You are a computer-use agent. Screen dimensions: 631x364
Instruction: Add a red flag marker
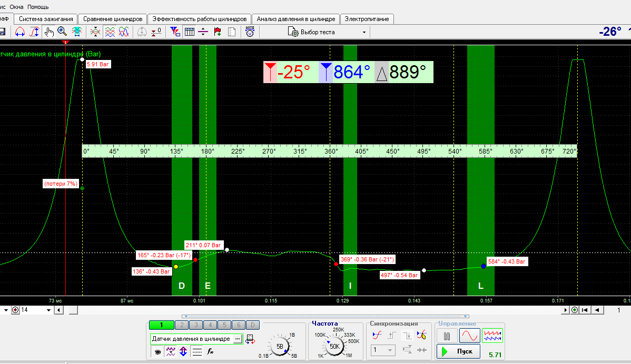[x=218, y=32]
